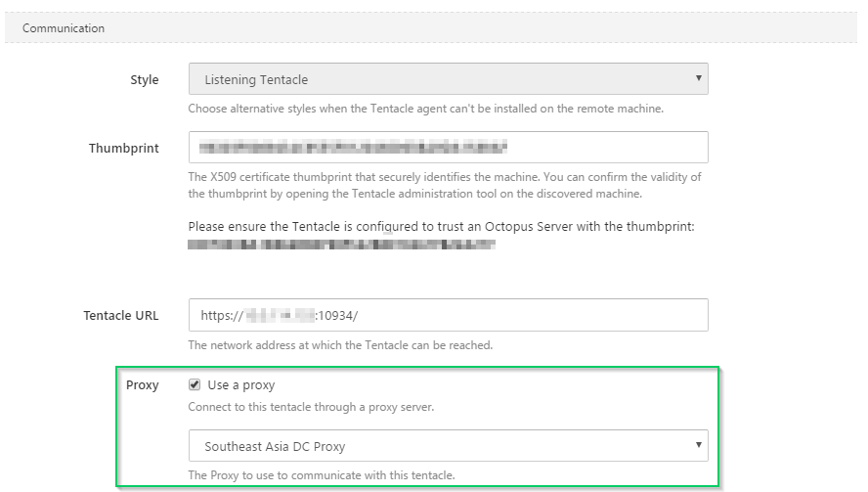Click the Tentacle URL input field

coord(448,315)
